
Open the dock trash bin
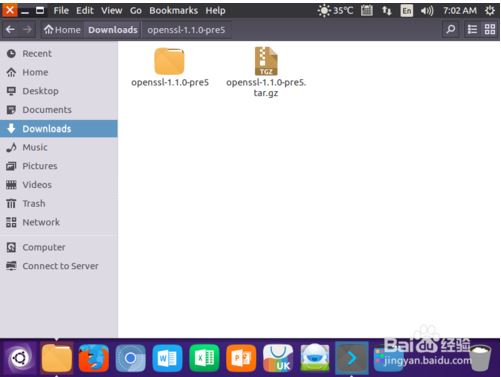(x=480, y=359)
